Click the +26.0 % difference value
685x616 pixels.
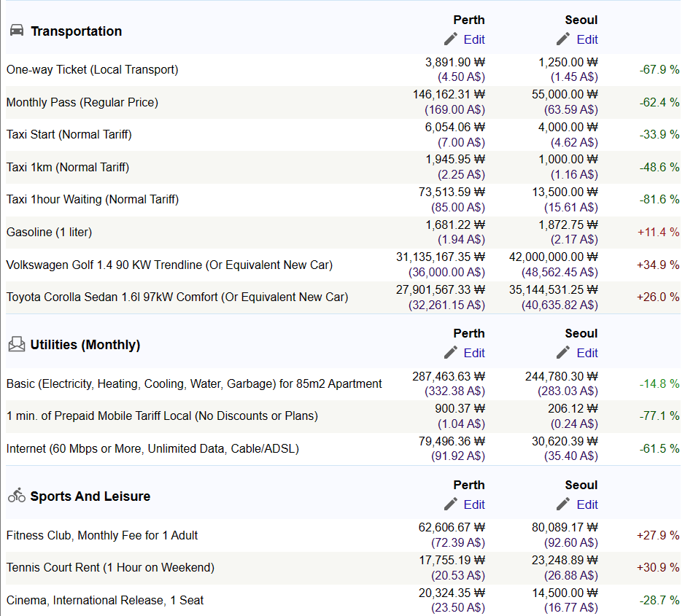(658, 297)
